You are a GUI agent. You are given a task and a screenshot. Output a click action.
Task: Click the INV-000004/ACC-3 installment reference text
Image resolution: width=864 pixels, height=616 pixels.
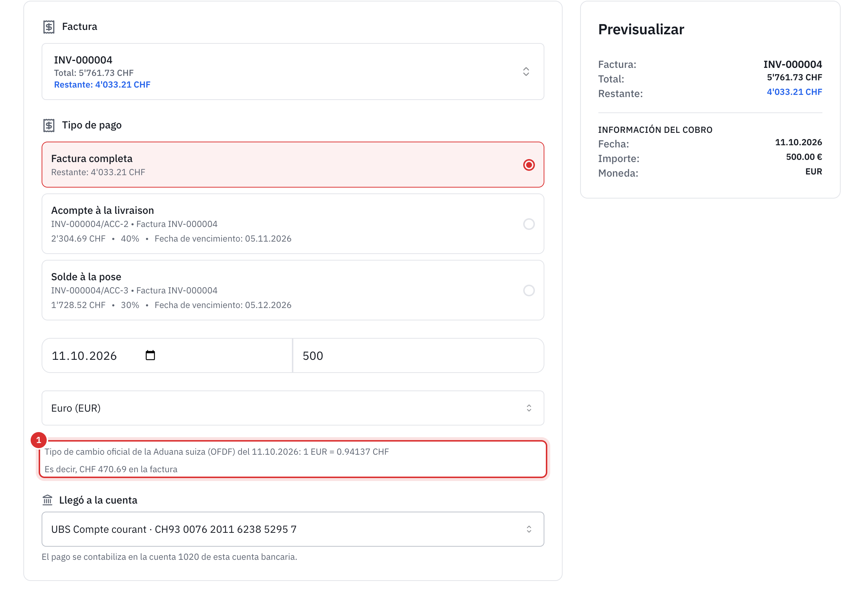pyautogui.click(x=90, y=290)
